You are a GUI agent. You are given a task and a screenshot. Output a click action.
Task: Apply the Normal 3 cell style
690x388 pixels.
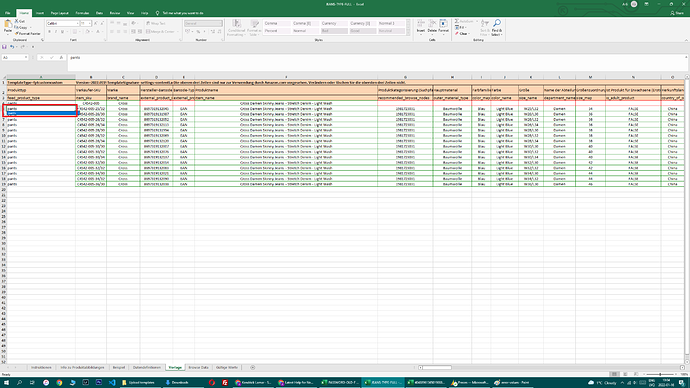[391, 23]
